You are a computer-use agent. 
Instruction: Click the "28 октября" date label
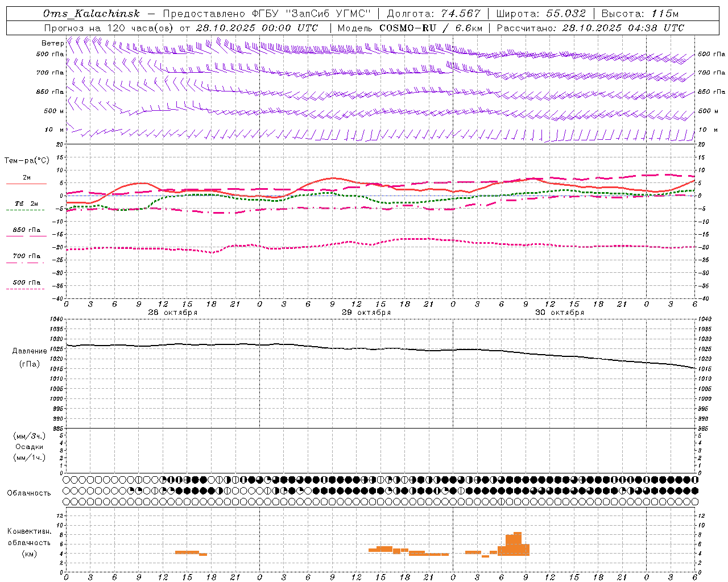[x=173, y=313]
